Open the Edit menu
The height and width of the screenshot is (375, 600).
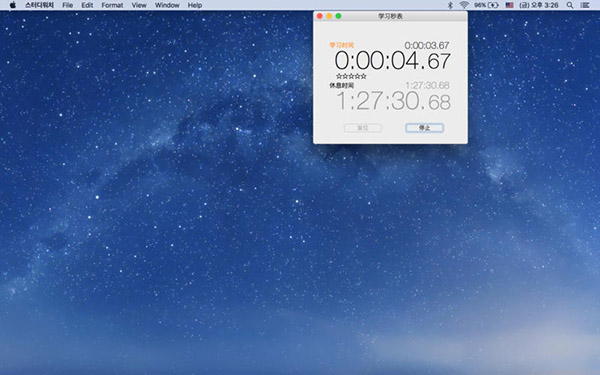coord(87,5)
